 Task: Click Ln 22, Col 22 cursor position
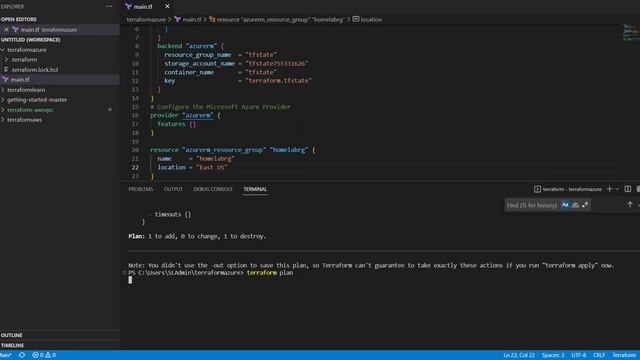tap(519, 355)
